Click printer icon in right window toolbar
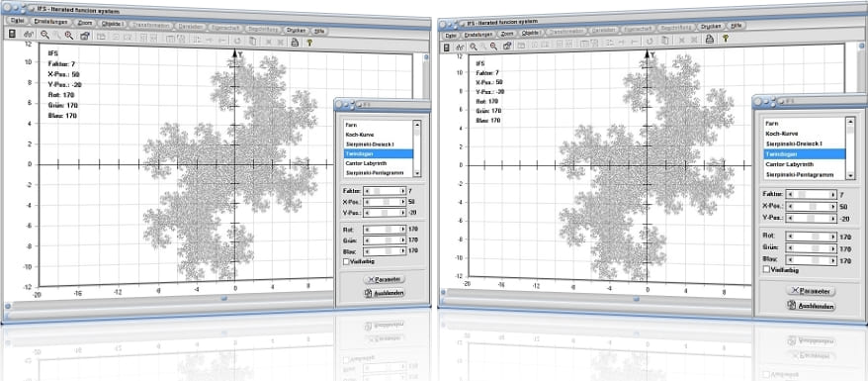868x381 pixels. (x=709, y=39)
